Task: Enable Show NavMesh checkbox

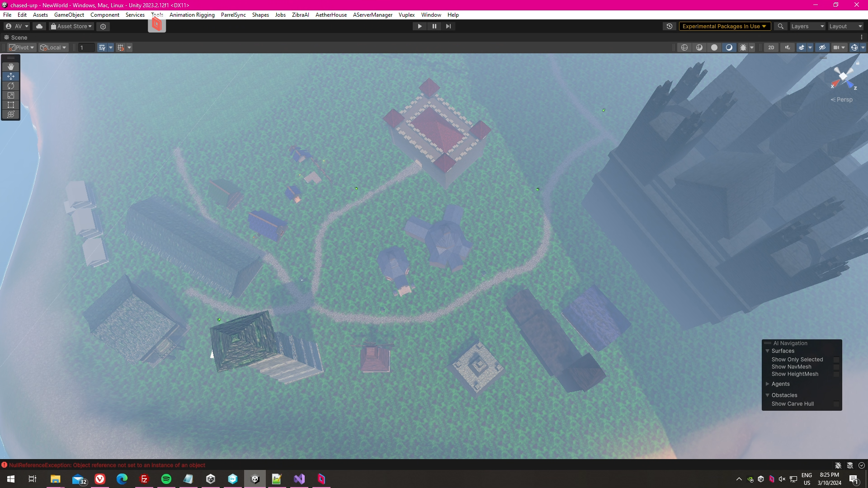Action: pyautogui.click(x=836, y=367)
